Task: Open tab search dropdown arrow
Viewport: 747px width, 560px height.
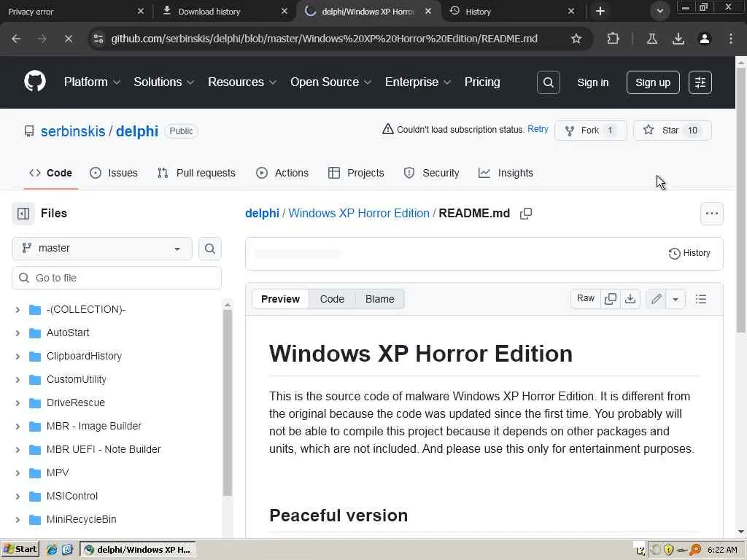Action: 659,11
